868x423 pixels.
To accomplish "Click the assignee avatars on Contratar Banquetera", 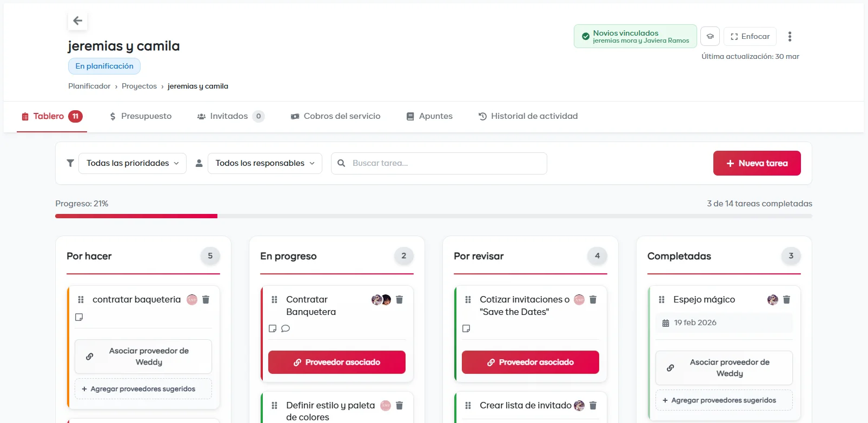I will point(381,300).
